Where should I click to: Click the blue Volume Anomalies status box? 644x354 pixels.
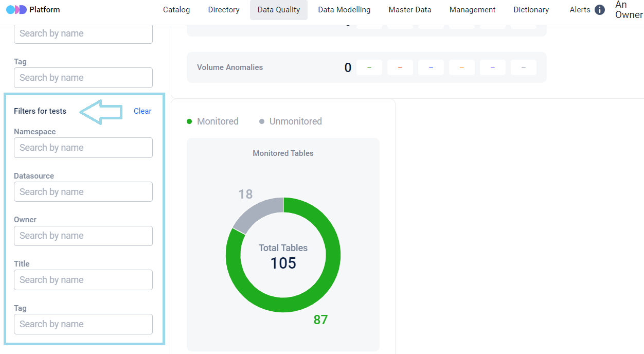click(431, 67)
